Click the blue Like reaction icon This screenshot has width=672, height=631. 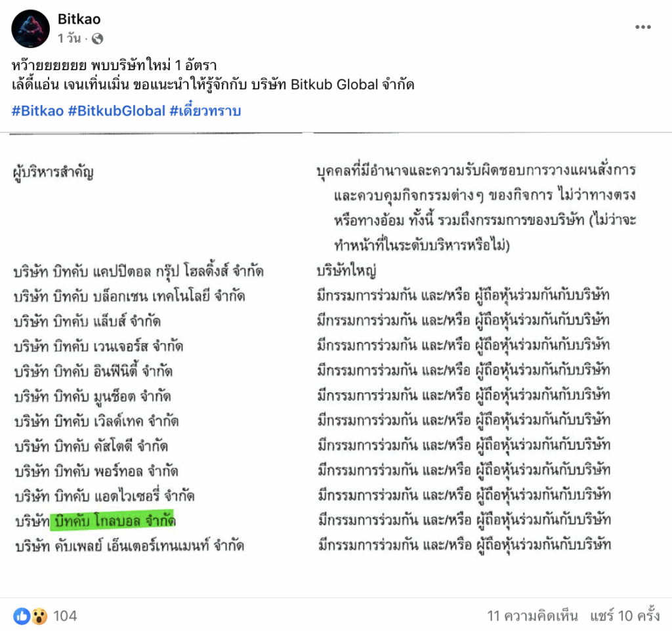(21, 615)
